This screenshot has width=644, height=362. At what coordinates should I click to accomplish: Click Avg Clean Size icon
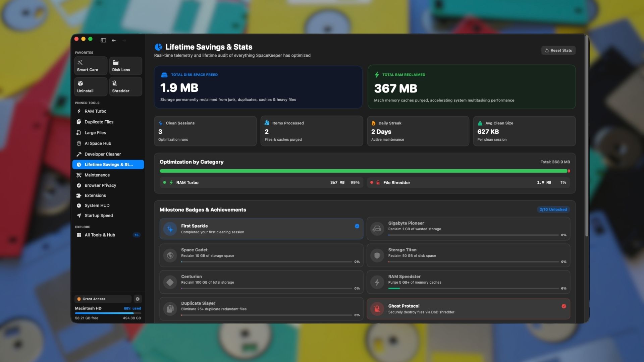pos(480,123)
